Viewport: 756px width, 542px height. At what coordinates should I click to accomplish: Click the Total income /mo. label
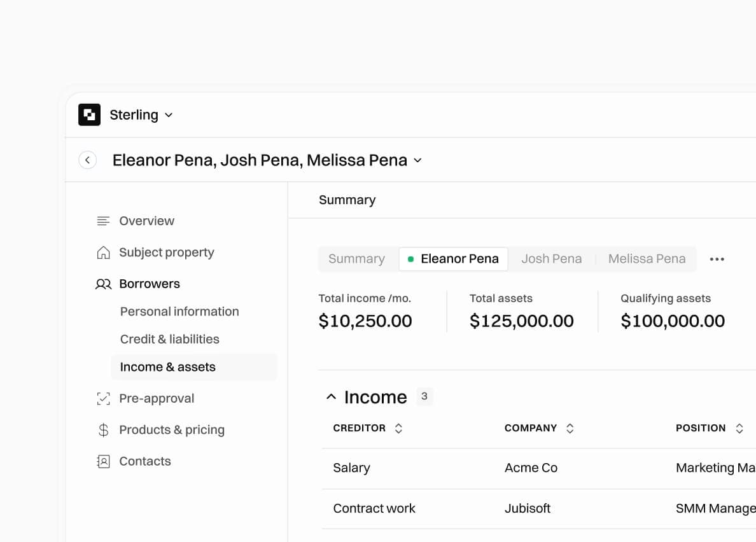pos(365,298)
